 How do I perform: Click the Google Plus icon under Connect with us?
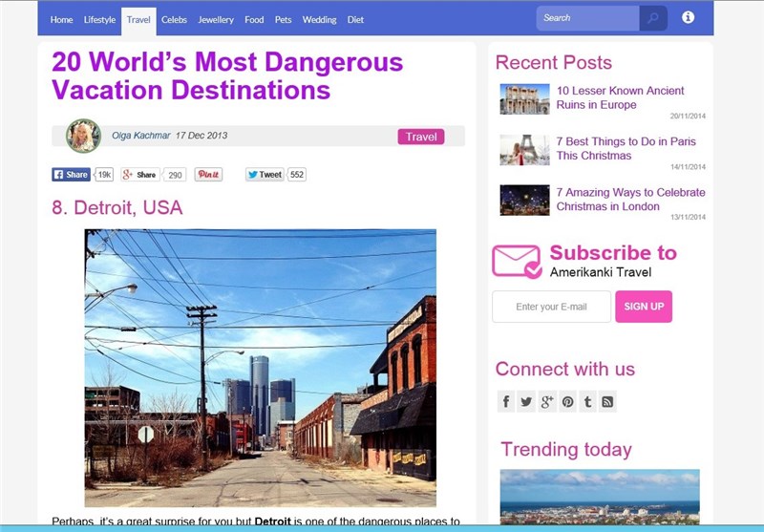(x=547, y=402)
